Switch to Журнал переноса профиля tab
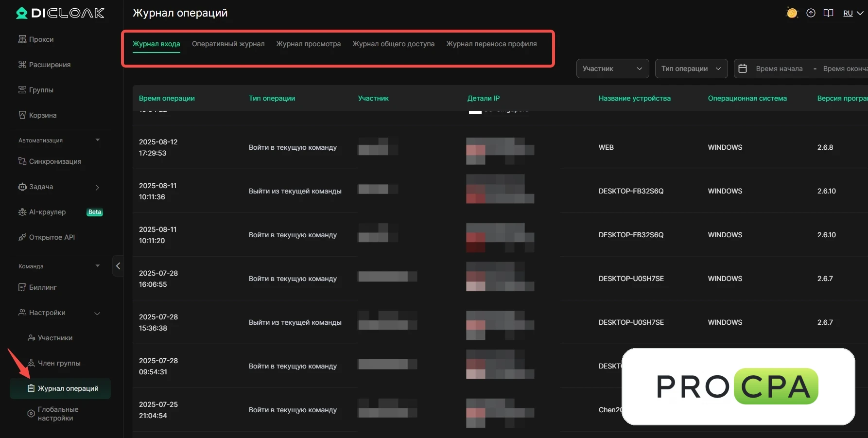The width and height of the screenshot is (868, 438). click(x=492, y=44)
